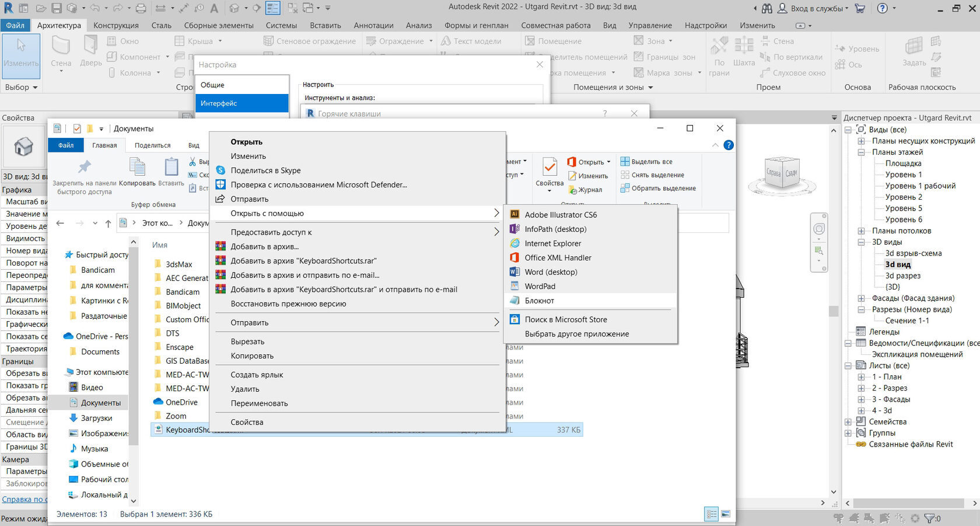Expand Семейства tree node
Screen dimensions: 980x526
click(x=848, y=422)
